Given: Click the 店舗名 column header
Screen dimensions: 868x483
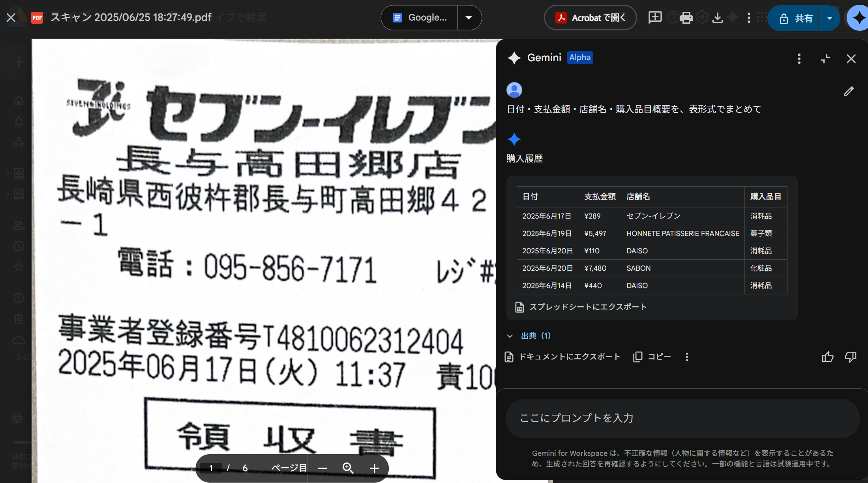Looking at the screenshot, I should coord(682,197).
